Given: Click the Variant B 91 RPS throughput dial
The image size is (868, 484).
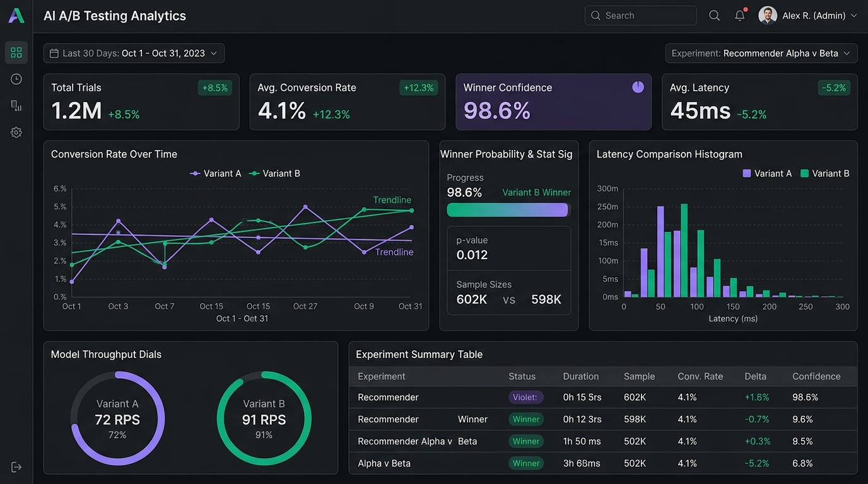Looking at the screenshot, I should click(x=264, y=418).
